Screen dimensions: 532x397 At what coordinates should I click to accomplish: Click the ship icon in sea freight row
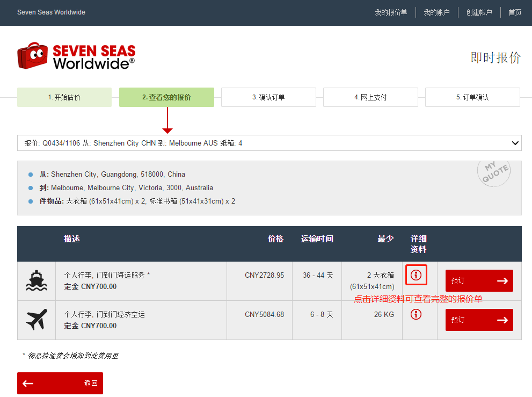click(37, 280)
